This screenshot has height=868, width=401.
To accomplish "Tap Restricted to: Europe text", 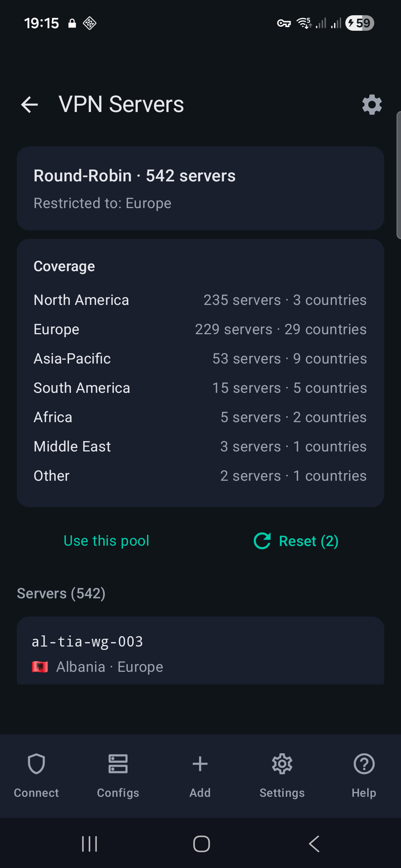I will tap(102, 203).
